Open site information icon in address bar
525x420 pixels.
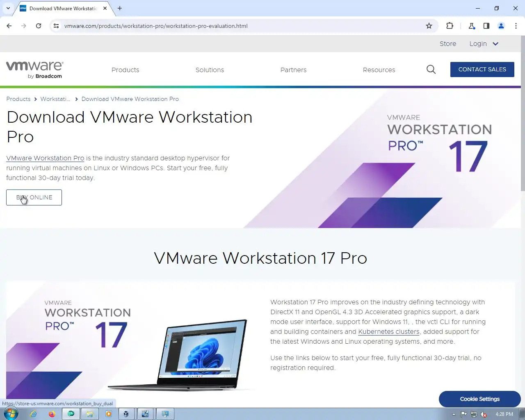56,26
